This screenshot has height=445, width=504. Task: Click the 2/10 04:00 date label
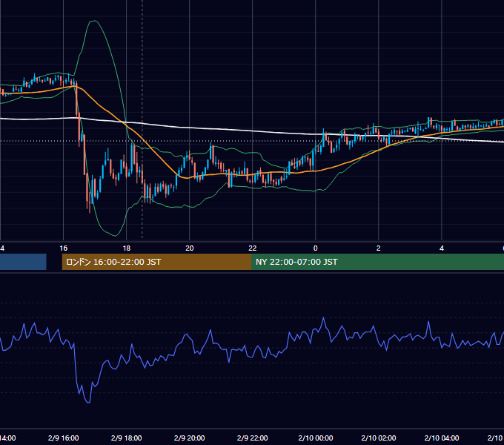[441, 438]
